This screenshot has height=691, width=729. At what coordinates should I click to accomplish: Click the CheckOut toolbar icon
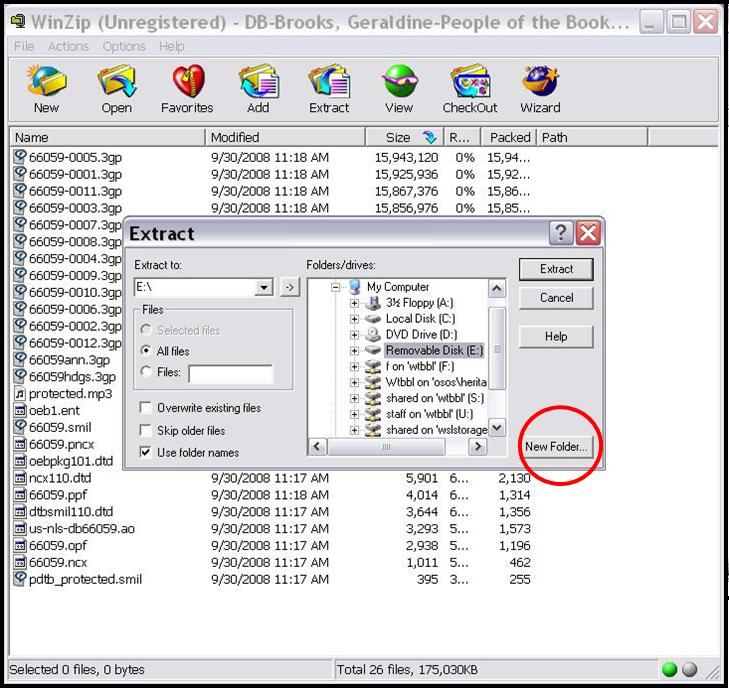tap(470, 81)
